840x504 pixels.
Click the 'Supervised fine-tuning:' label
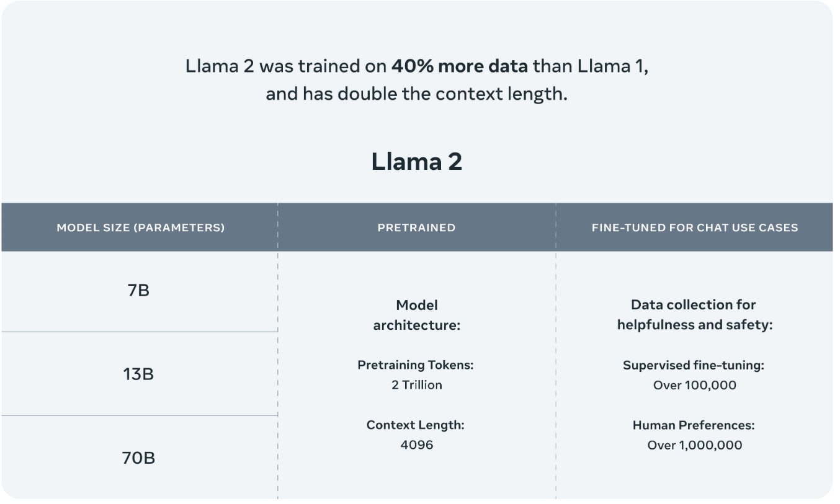click(x=694, y=365)
